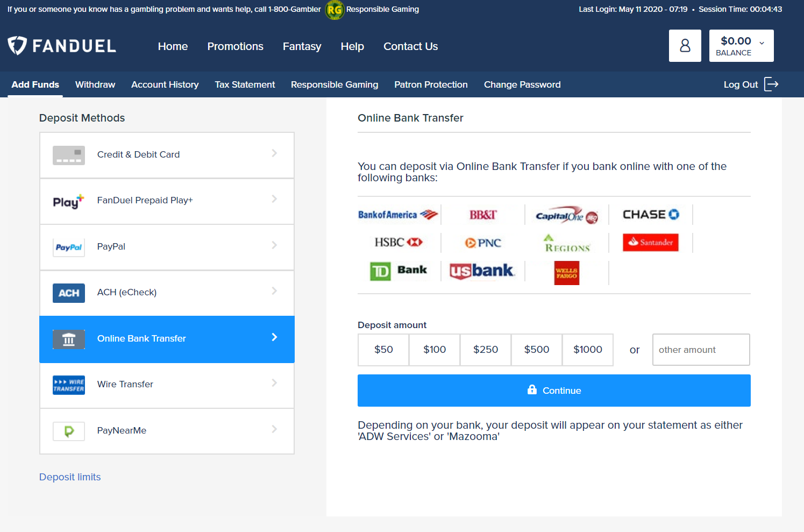Screen dimensions: 804x532
Task: Switch to the Add Funds tab
Action: tap(35, 84)
